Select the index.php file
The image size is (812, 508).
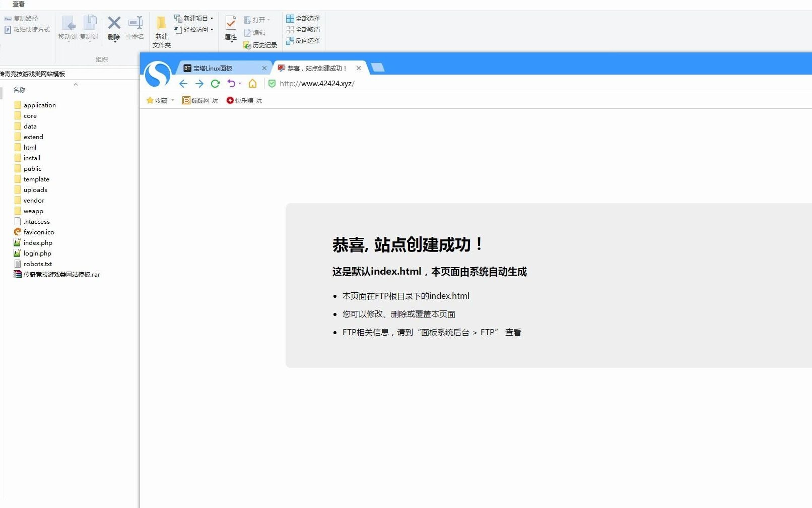pyautogui.click(x=33, y=242)
